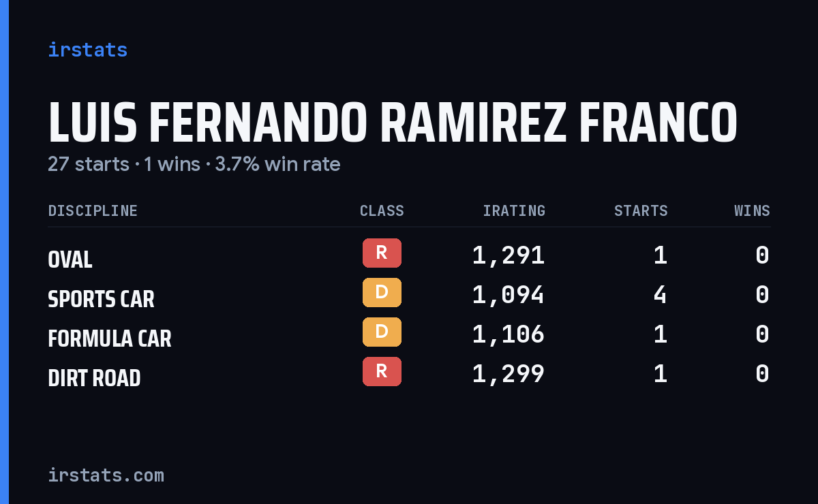Image resolution: width=818 pixels, height=504 pixels.
Task: Select the orange D badge for Formula Car
Action: (x=382, y=332)
